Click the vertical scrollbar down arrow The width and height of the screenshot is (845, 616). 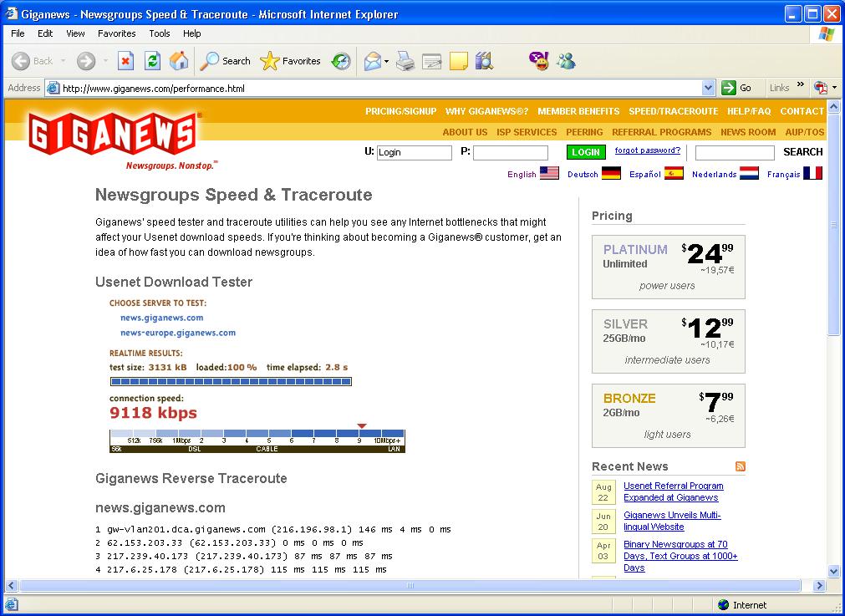pyautogui.click(x=833, y=571)
